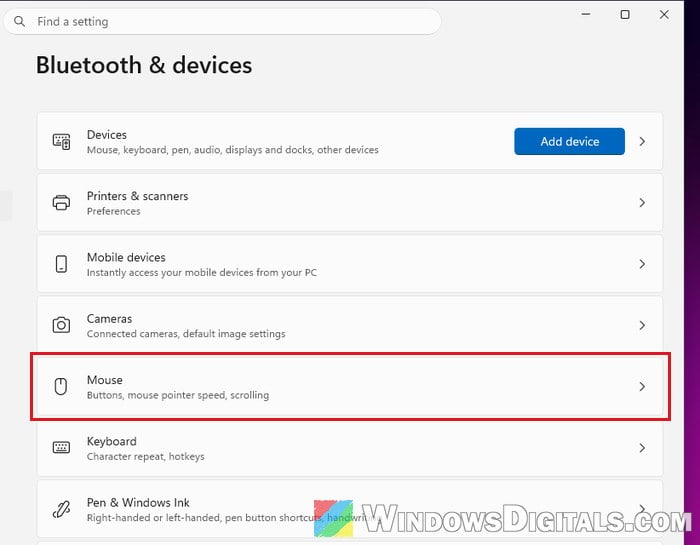This screenshot has height=545, width=700.
Task: Click the Mouse icon
Action: click(x=61, y=386)
